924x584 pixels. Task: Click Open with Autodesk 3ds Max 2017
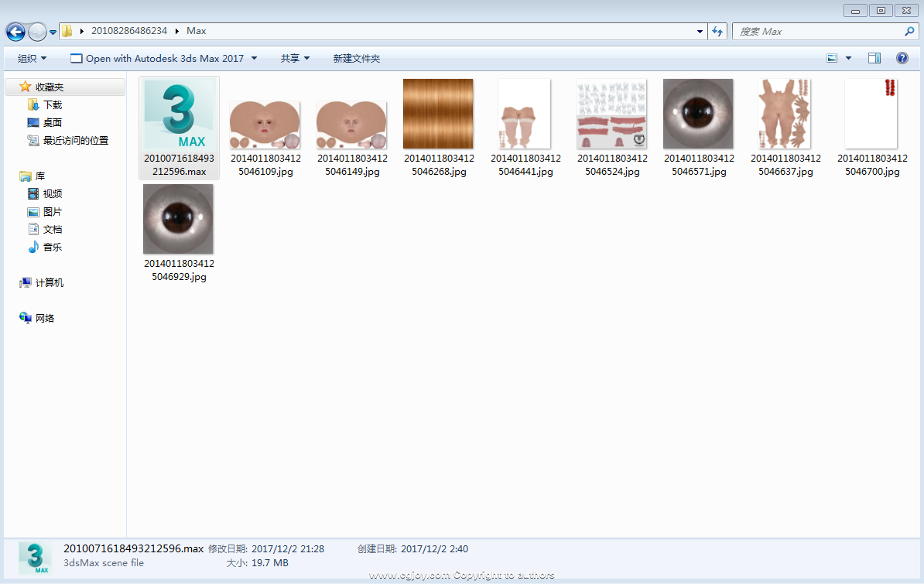coord(158,58)
